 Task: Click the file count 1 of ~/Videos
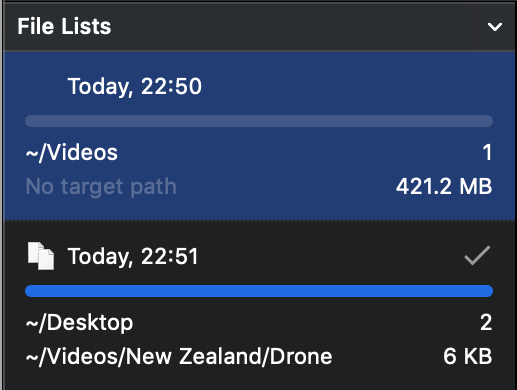(487, 153)
